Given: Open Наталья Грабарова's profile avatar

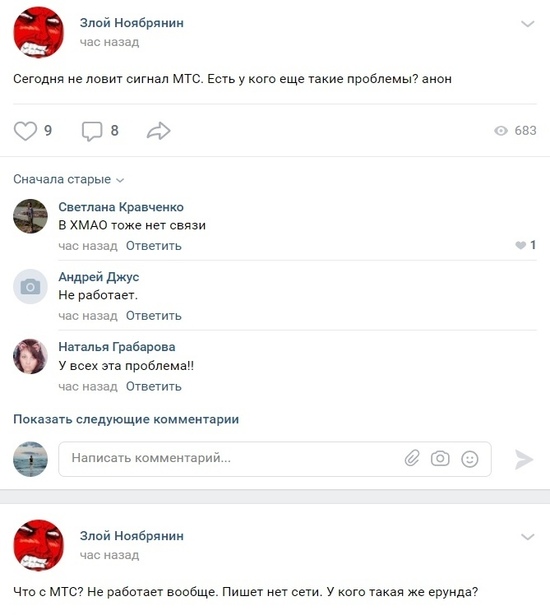Looking at the screenshot, I should (x=30, y=356).
